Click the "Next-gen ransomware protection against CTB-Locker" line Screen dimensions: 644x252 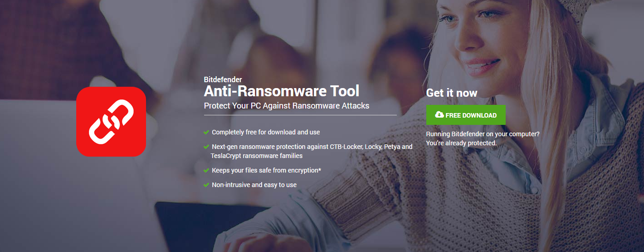312,147
